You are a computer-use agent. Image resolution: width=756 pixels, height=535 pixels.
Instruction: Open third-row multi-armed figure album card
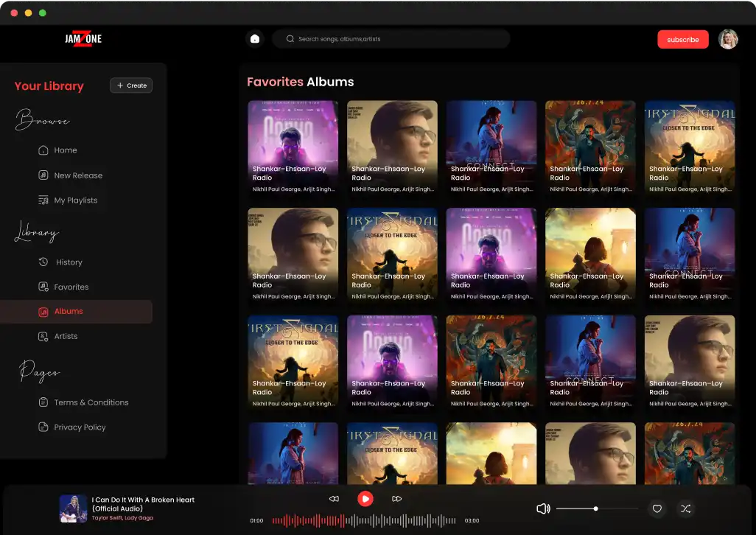coord(491,363)
